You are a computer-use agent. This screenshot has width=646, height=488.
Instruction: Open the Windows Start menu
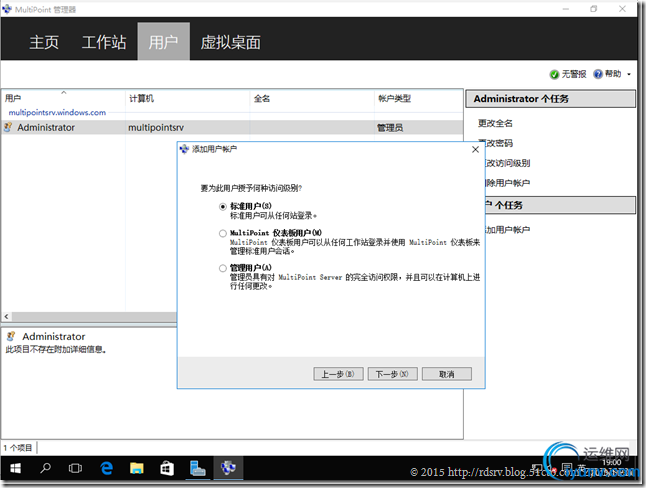click(15, 468)
